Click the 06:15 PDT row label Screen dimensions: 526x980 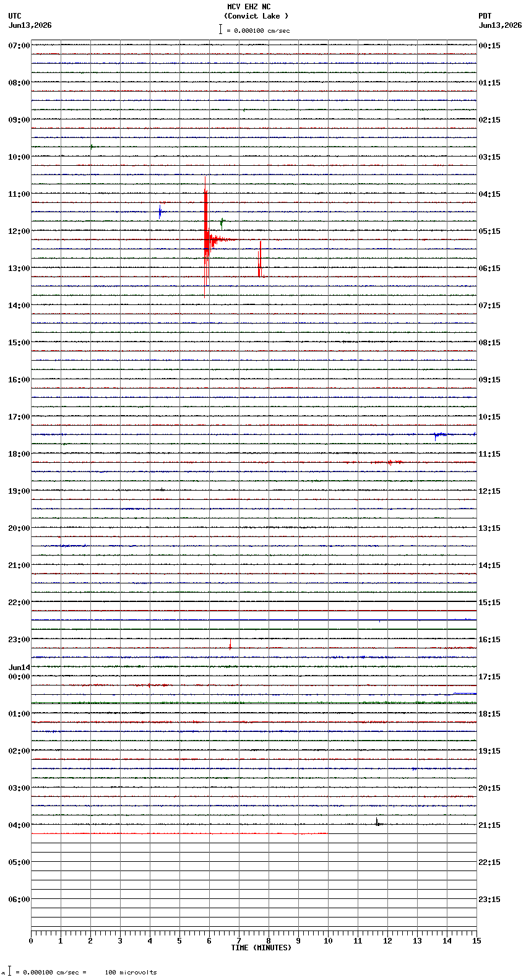489,269
